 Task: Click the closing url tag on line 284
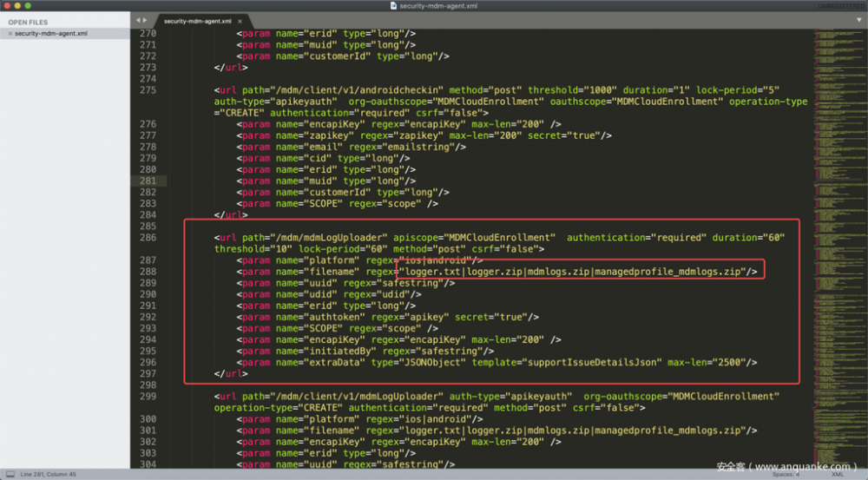click(x=231, y=214)
